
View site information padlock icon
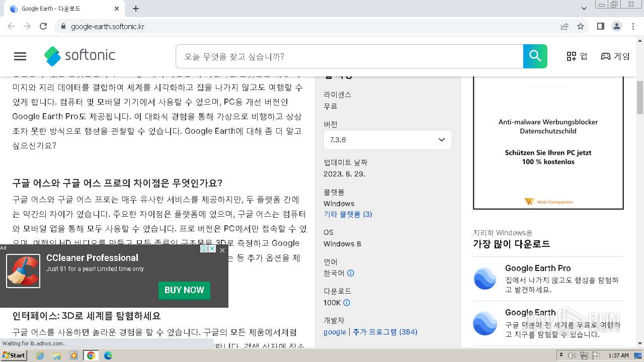click(x=63, y=26)
